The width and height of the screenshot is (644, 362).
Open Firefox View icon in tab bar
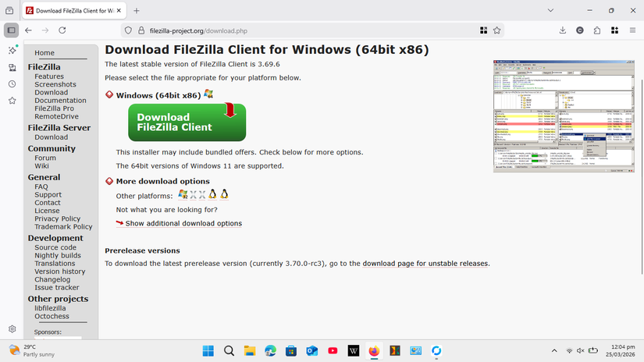9,11
